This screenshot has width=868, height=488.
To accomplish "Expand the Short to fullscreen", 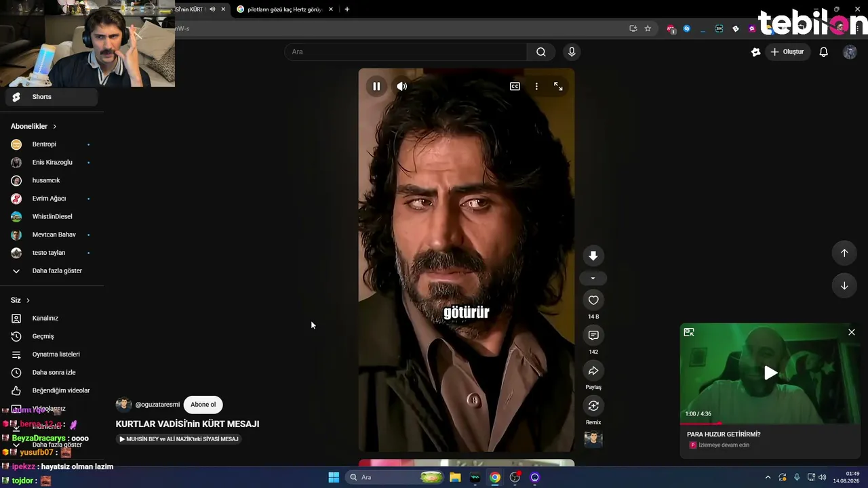I will coord(558,86).
